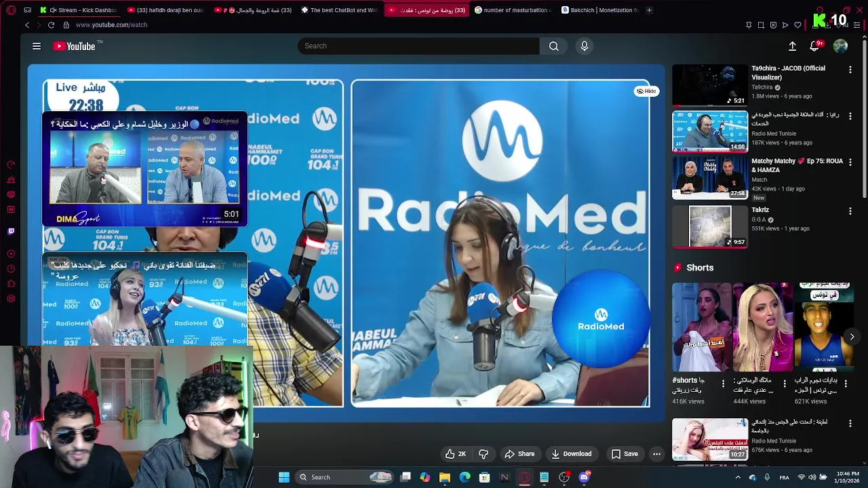Screen dimensions: 868x488
Task: Open the Opera GX menu logo
Action: tap(10, 10)
